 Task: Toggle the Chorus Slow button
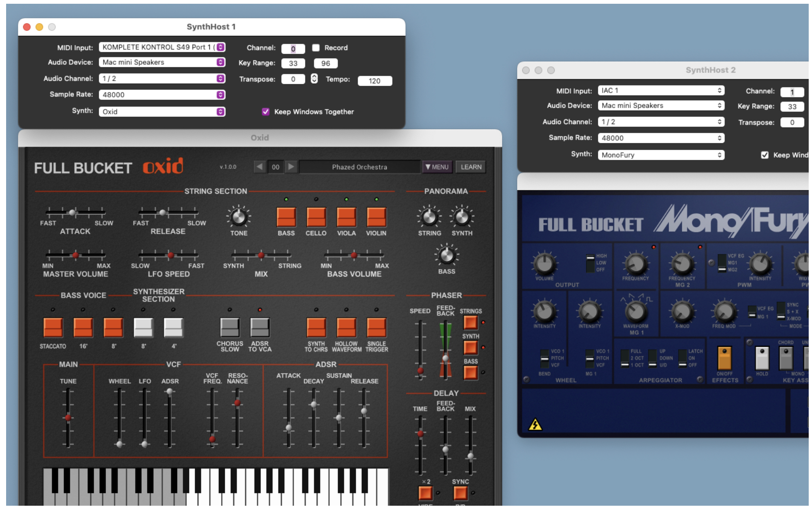pos(230,327)
